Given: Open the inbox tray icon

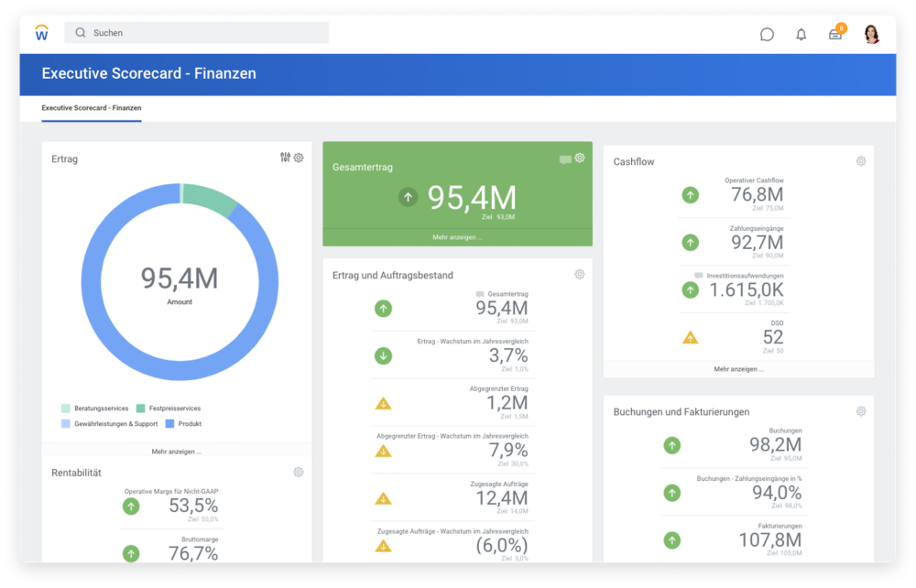Looking at the screenshot, I should click(x=835, y=35).
